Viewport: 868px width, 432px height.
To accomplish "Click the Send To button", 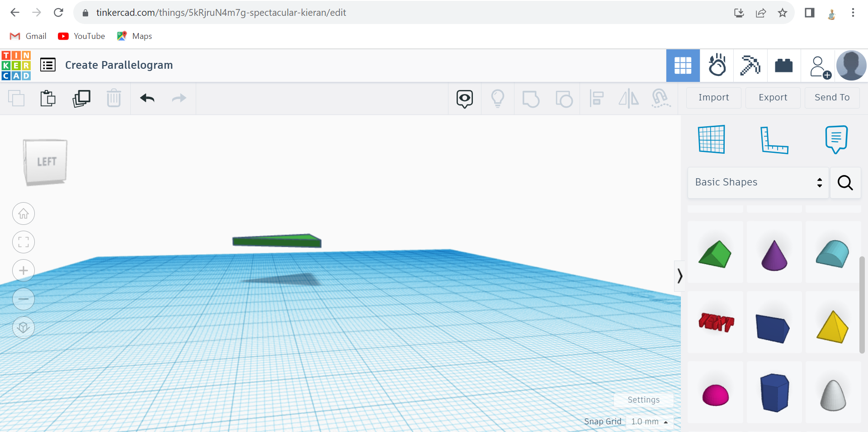I will pos(832,98).
